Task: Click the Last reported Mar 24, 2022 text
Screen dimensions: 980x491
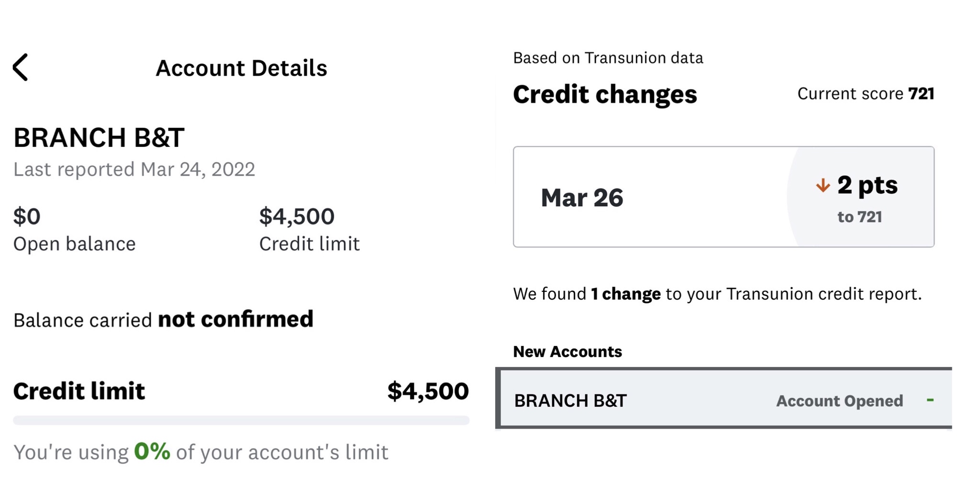Action: 134,169
